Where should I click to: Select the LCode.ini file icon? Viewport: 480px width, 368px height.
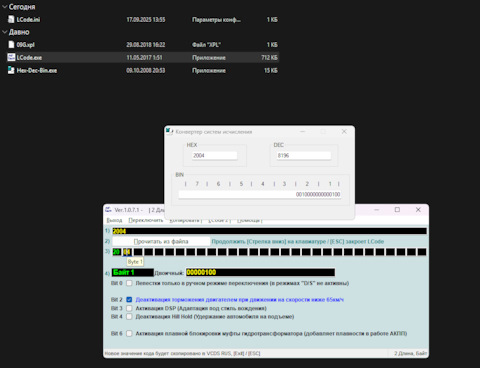11,19
